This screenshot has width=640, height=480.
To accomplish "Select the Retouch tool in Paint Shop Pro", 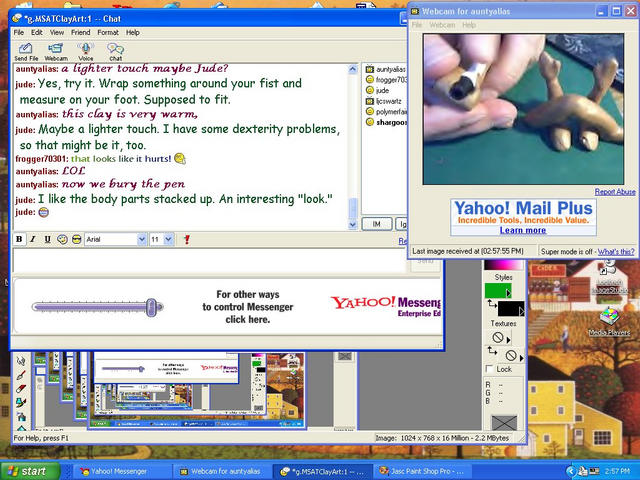I will tap(21, 360).
